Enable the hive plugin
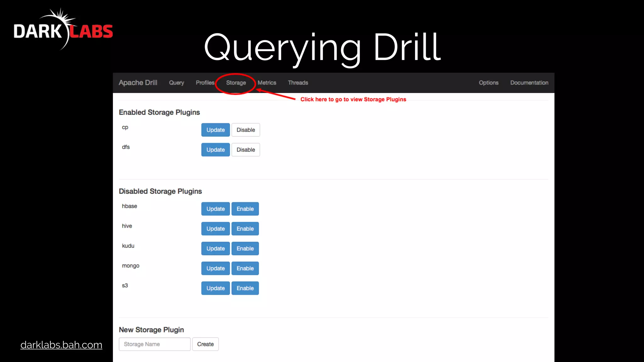The image size is (644, 362). point(245,229)
